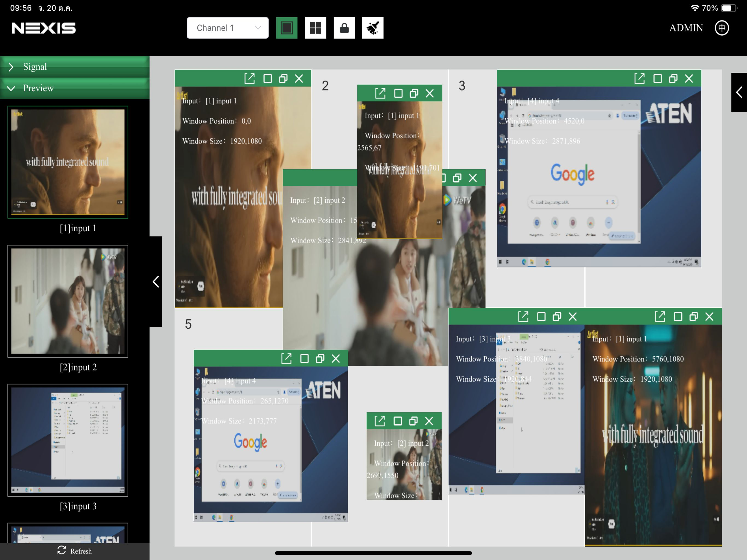Toggle the lock icon in toolbar
The height and width of the screenshot is (560, 747).
click(x=344, y=28)
